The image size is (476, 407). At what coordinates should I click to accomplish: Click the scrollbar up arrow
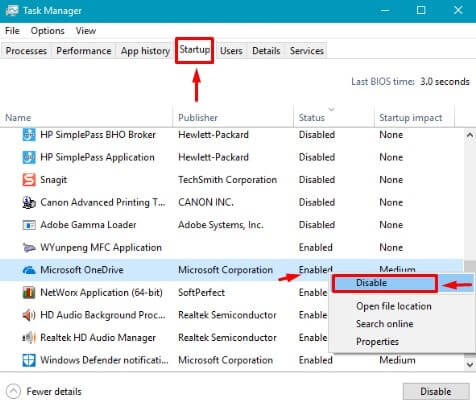[x=470, y=135]
